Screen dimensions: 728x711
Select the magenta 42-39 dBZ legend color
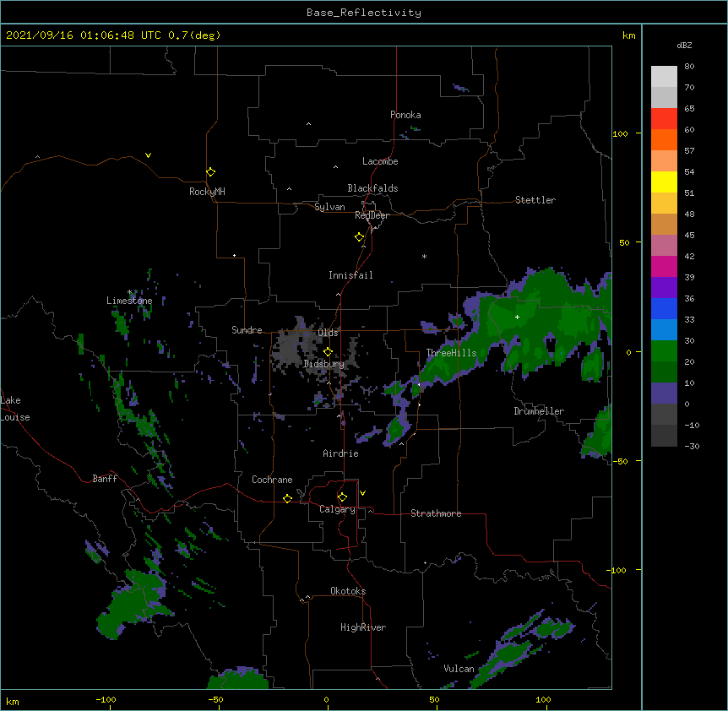coord(664,266)
